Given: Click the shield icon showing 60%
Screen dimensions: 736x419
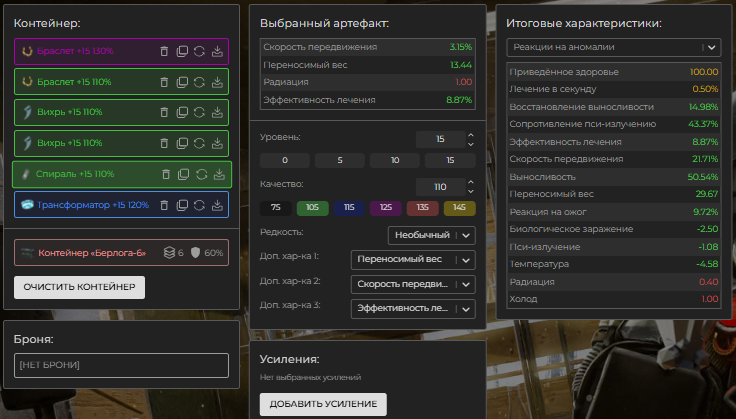Looking at the screenshot, I should coord(195,252).
